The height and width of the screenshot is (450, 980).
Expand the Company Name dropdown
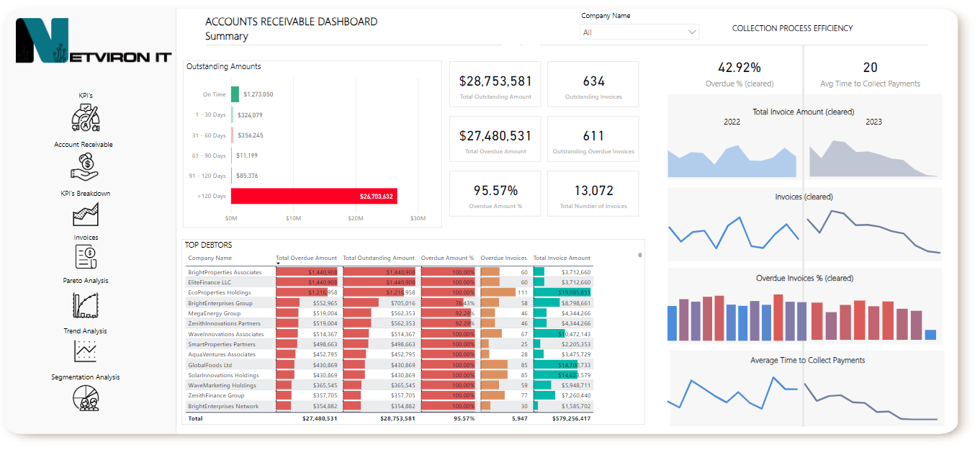click(639, 32)
